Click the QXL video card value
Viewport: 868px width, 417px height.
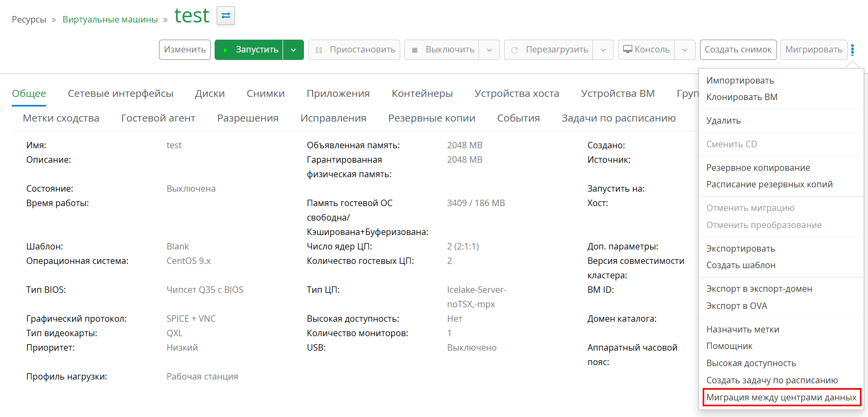click(174, 333)
